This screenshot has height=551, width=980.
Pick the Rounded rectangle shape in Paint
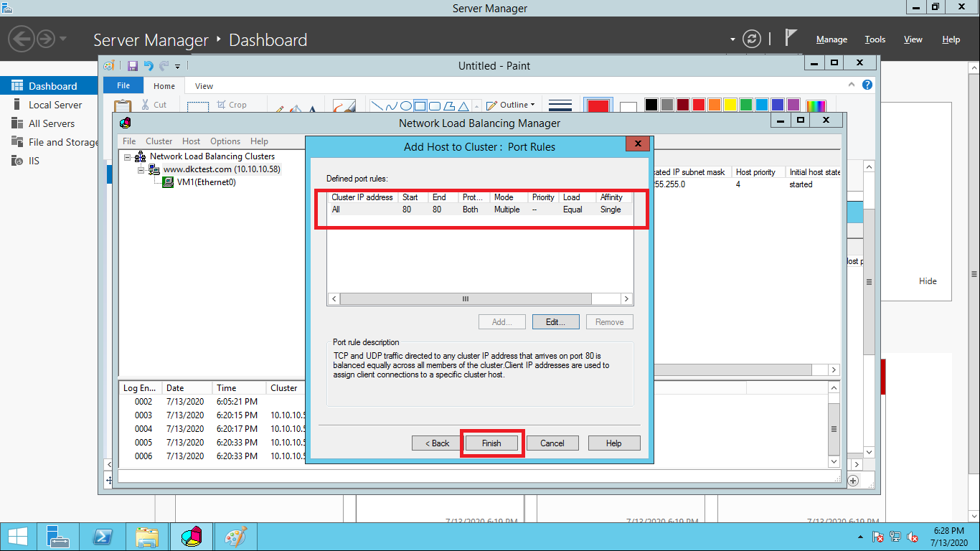click(435, 105)
